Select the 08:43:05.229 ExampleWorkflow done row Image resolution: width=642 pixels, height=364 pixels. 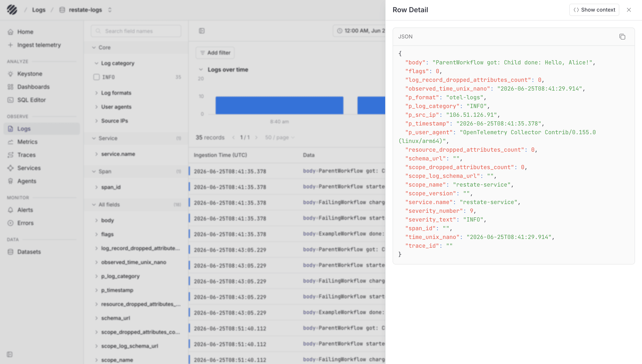coord(287,312)
